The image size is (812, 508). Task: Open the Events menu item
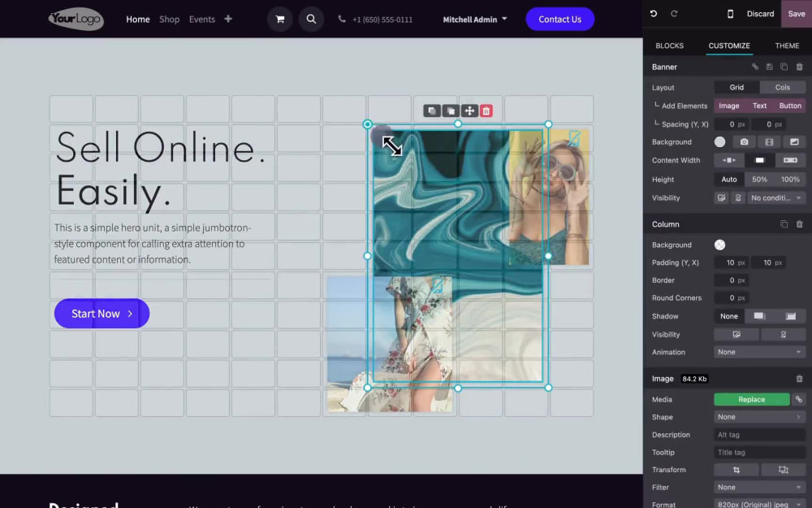click(x=202, y=20)
